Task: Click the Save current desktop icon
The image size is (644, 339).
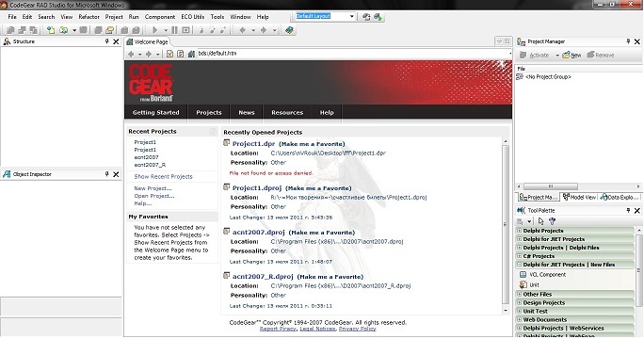Action: coord(366,16)
